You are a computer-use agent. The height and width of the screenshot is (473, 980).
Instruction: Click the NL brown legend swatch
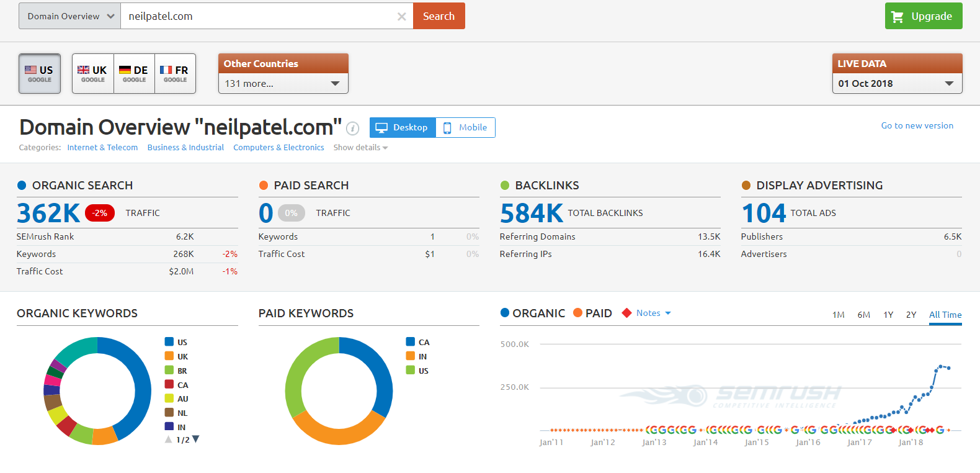click(169, 412)
